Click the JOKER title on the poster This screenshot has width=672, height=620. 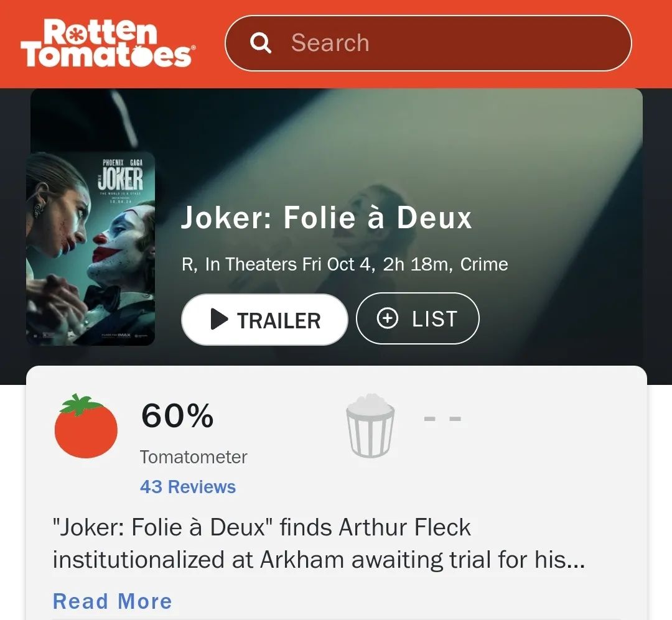click(x=121, y=179)
